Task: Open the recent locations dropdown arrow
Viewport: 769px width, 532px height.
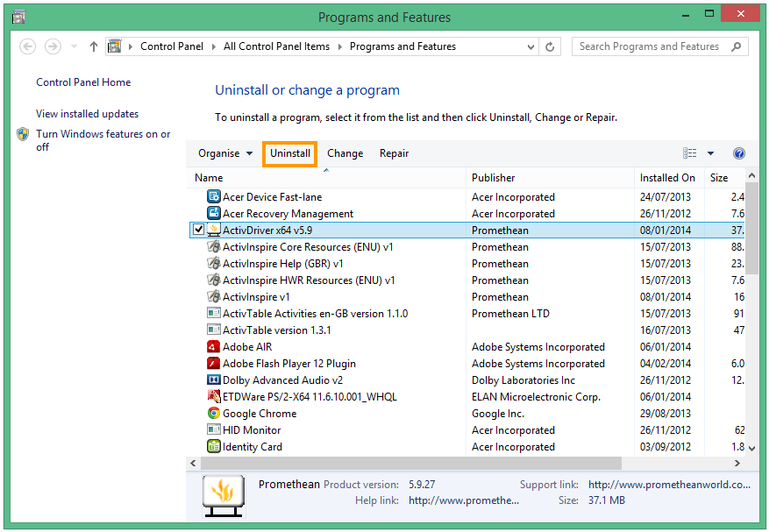Action: [74, 46]
